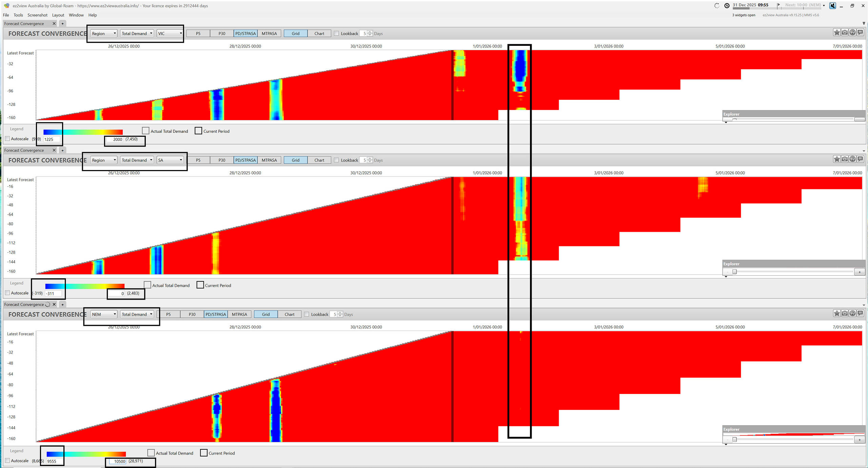Screen dimensions: 868x468
Task: Open the NEM scope dropdown
Action: [x=104, y=314]
